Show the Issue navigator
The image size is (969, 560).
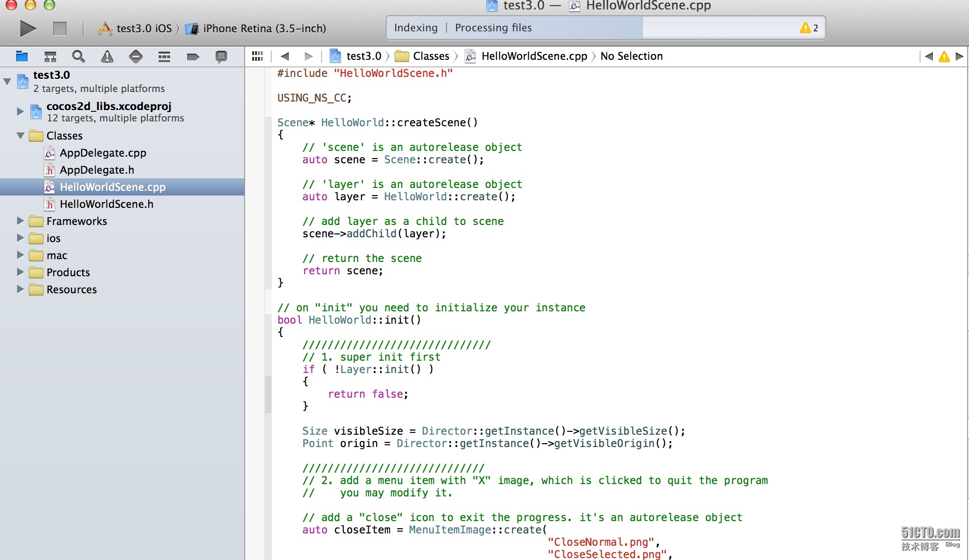[x=107, y=56]
